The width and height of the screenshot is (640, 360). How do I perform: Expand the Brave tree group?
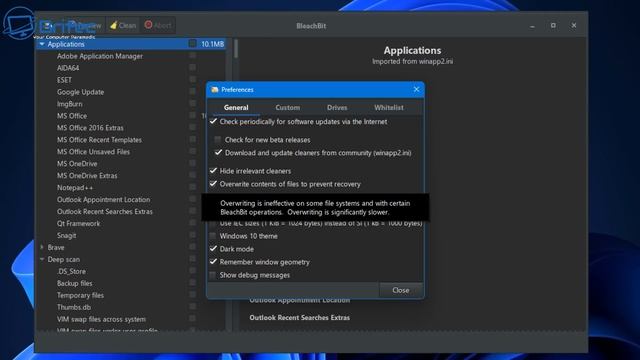point(42,247)
